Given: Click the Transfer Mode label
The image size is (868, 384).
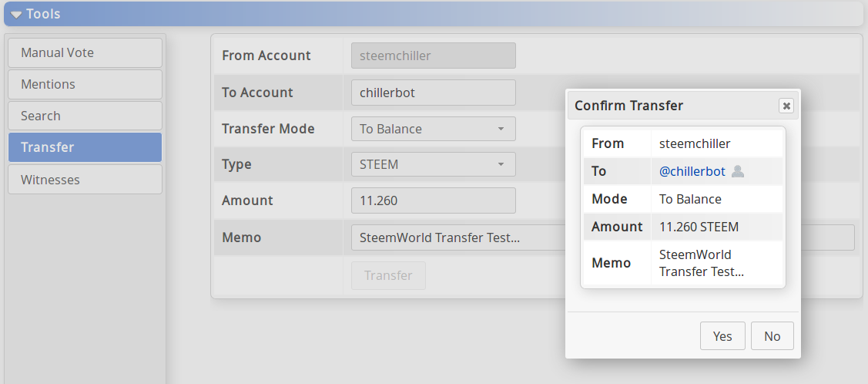Looking at the screenshot, I should point(268,129).
